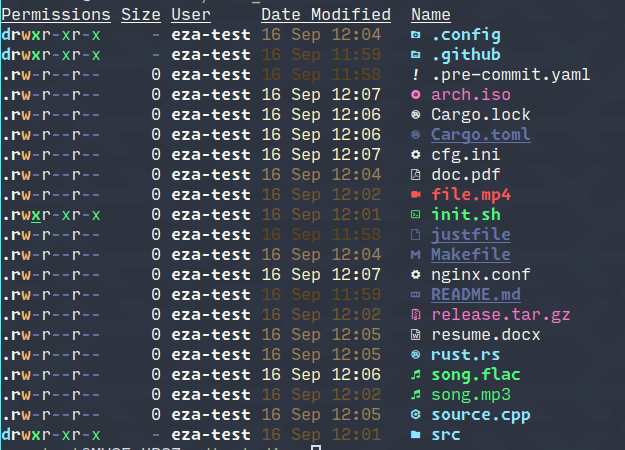Click the underlined justfile name
The width and height of the screenshot is (625, 450).
471,235
